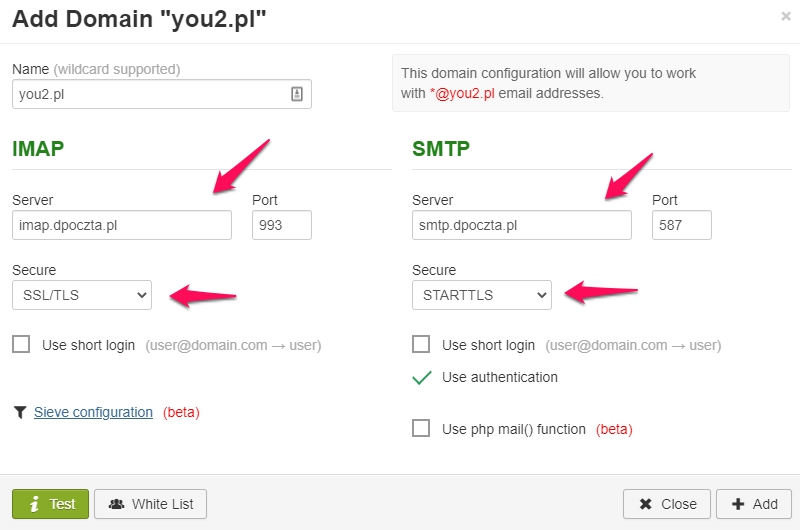This screenshot has height=530, width=800.
Task: Dismiss dialog with top-right X icon
Action: (786, 16)
